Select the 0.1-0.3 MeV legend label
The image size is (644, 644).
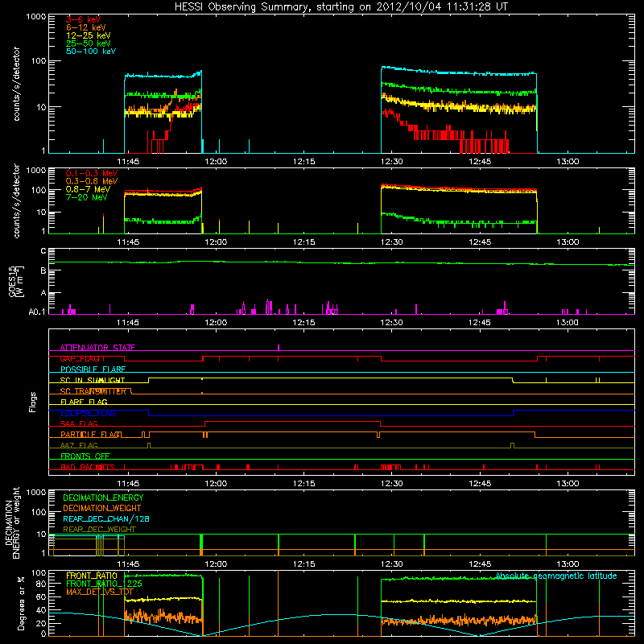(92, 173)
